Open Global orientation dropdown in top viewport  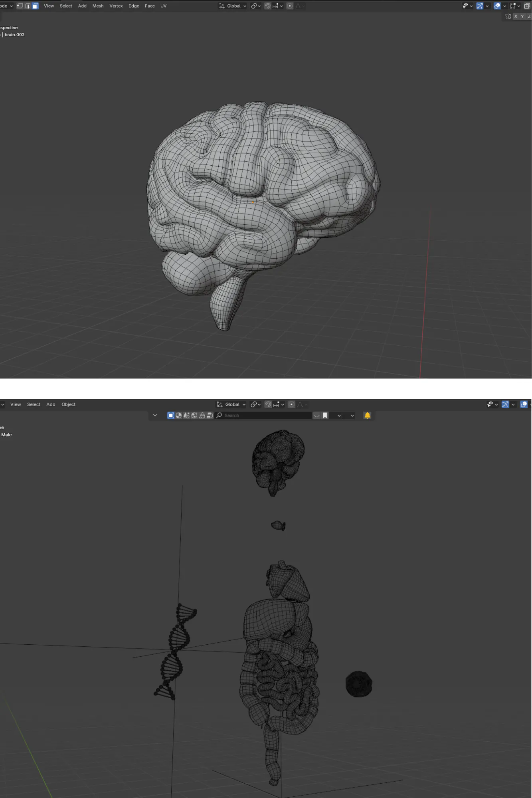pos(233,6)
